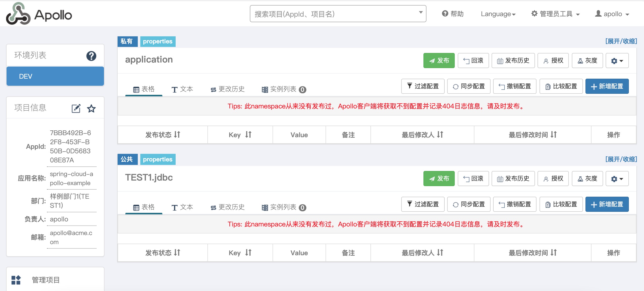Click the rollback icon for application namespace
Viewport: 644px width, 291px height.
[473, 60]
